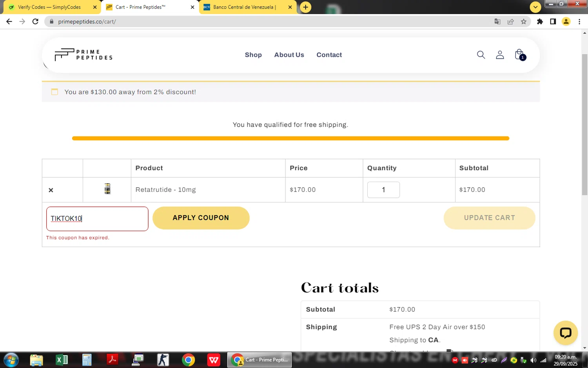Viewport: 588px width, 368px height.
Task: Click the quantity input box
Action: [383, 190]
